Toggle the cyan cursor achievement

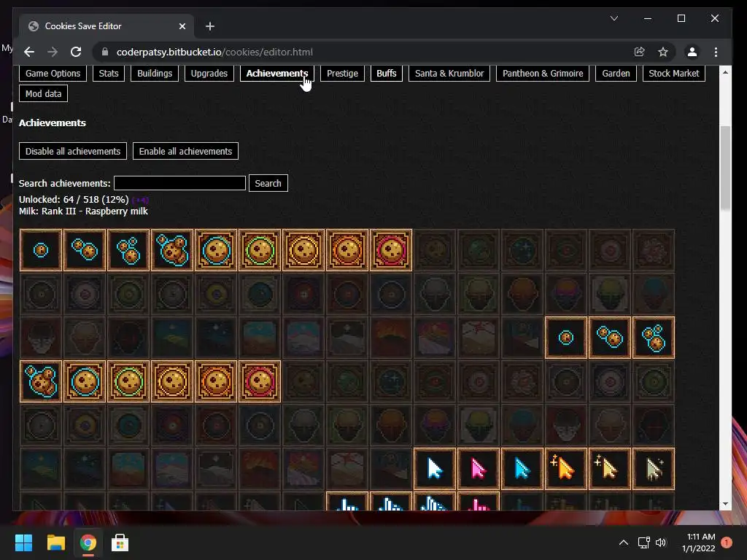[x=522, y=469]
